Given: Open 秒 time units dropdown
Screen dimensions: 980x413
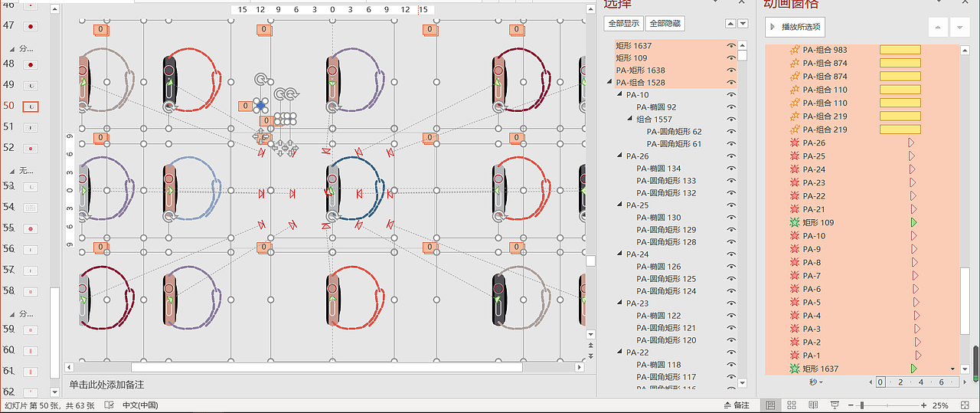Looking at the screenshot, I should click(x=816, y=382).
